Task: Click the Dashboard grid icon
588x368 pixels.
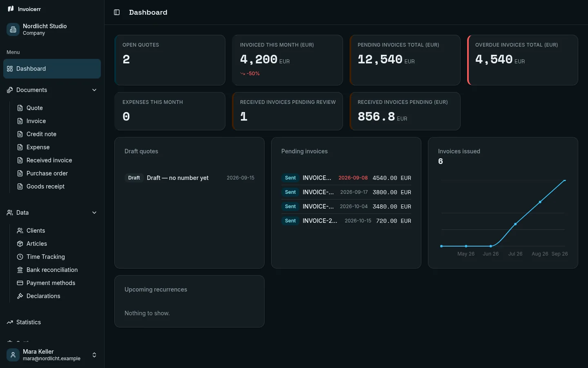Action: [x=10, y=69]
